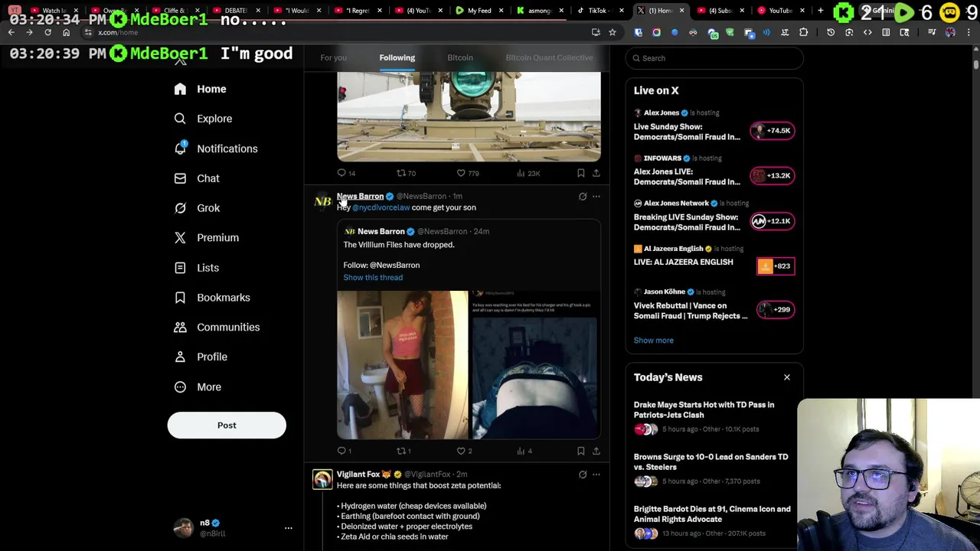Open Grok actions on Vigilant Fox post

(583, 474)
